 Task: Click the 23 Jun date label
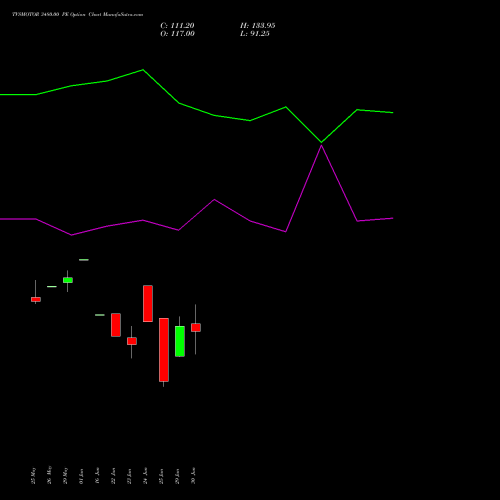[129, 476]
